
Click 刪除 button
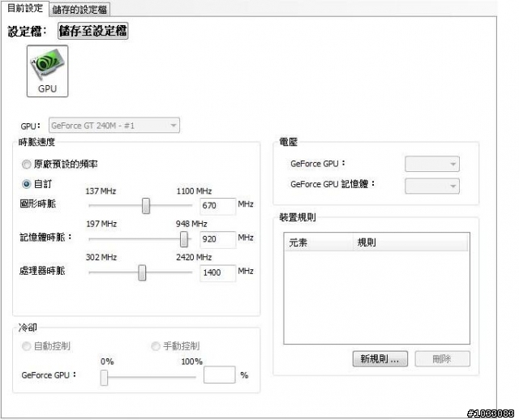[x=442, y=358]
